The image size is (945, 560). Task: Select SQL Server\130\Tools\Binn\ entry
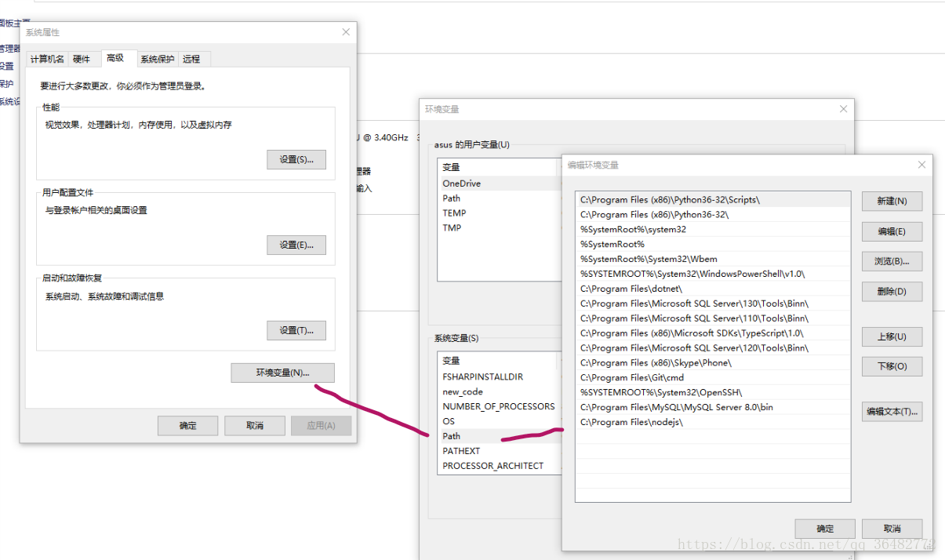[x=713, y=304]
